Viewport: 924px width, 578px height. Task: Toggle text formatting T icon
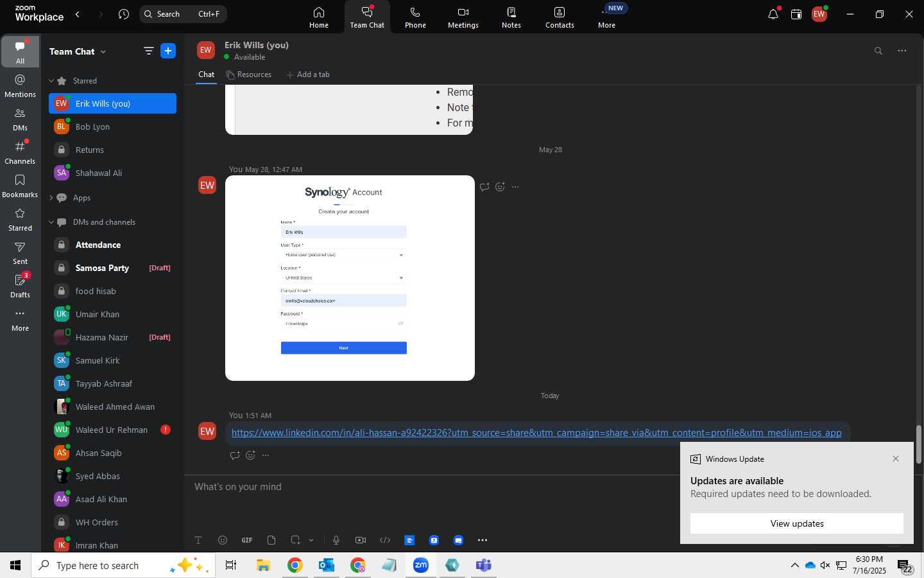tap(198, 540)
